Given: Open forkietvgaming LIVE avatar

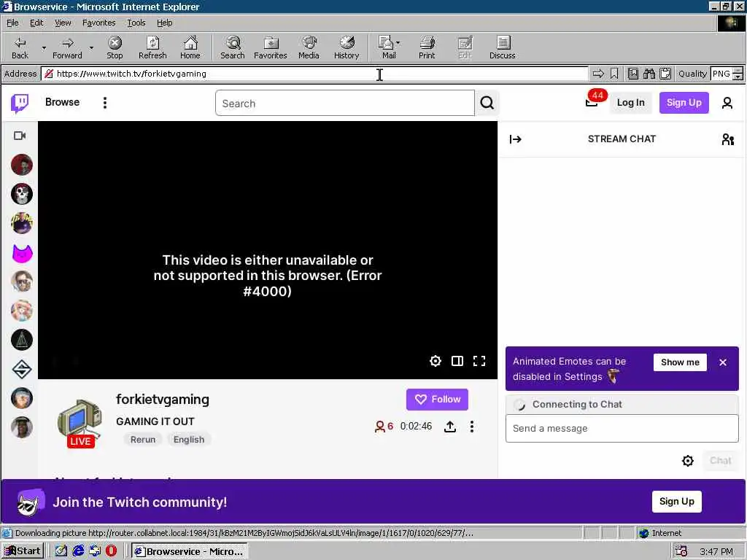Looking at the screenshot, I should click(80, 423).
